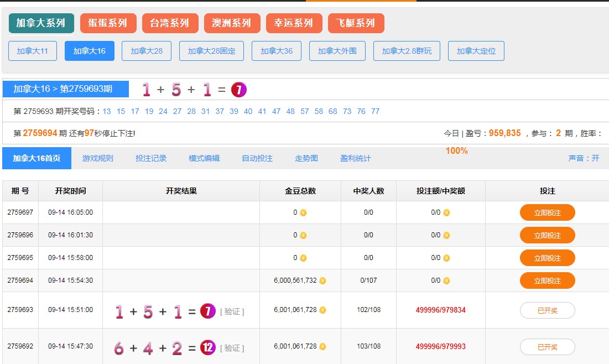Switch to 蛋蛋系列 category
The height and width of the screenshot is (364, 609).
[x=108, y=23]
